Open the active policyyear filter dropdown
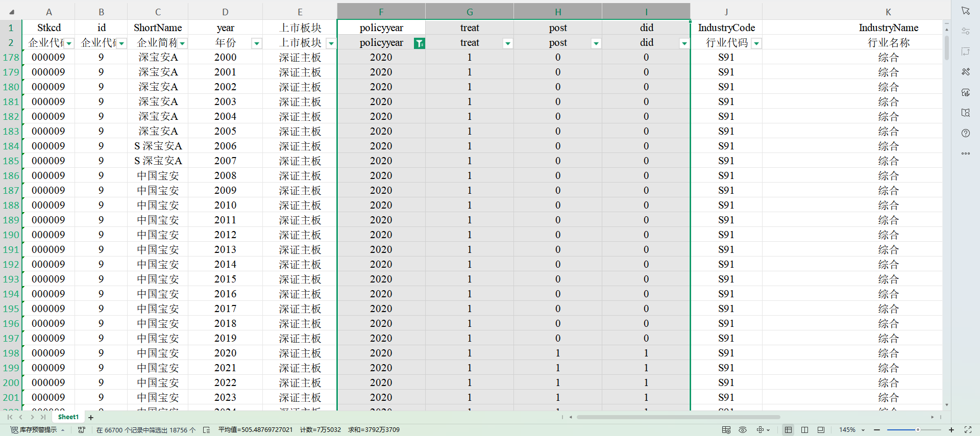The height and width of the screenshot is (436, 980). [419, 43]
